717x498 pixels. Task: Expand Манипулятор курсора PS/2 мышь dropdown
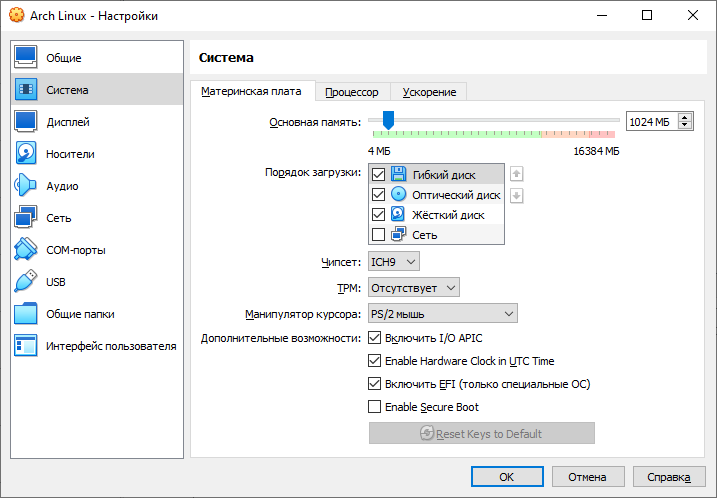tap(443, 314)
